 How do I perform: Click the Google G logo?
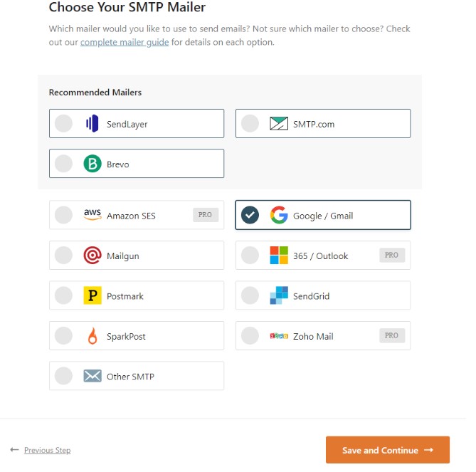coord(279,215)
